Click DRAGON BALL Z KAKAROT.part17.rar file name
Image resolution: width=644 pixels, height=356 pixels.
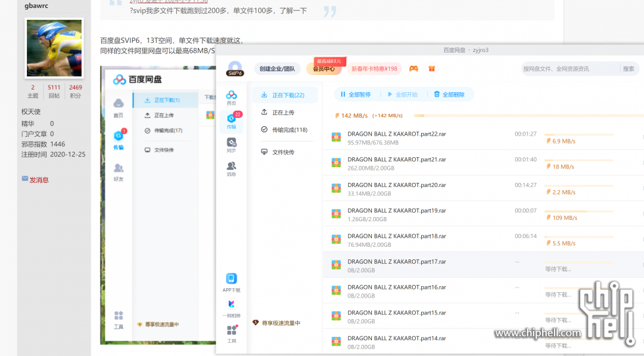pyautogui.click(x=397, y=261)
